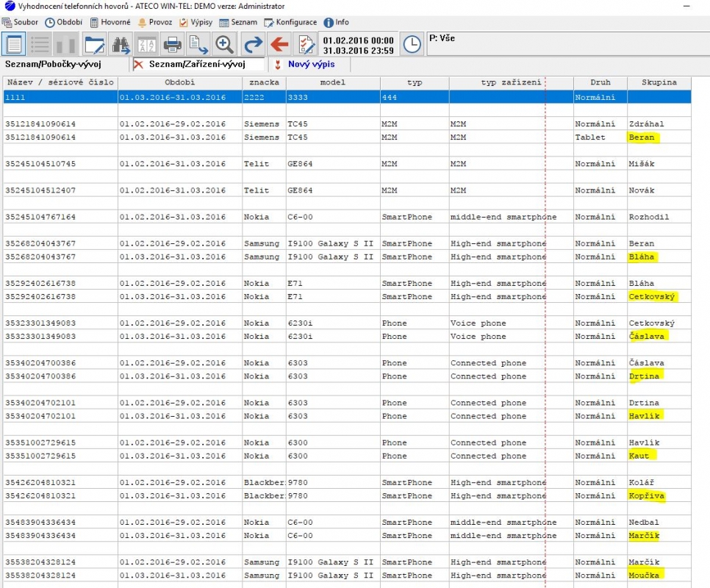
Task: Click the 'Název / sériové číslo' column header
Action: (x=61, y=82)
